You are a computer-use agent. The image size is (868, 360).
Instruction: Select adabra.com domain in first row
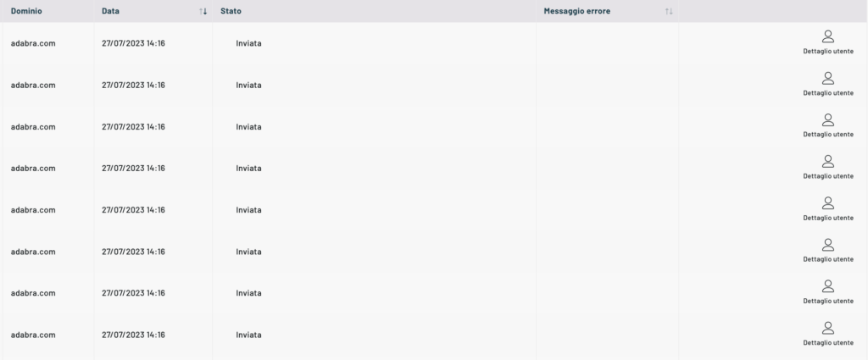click(33, 43)
